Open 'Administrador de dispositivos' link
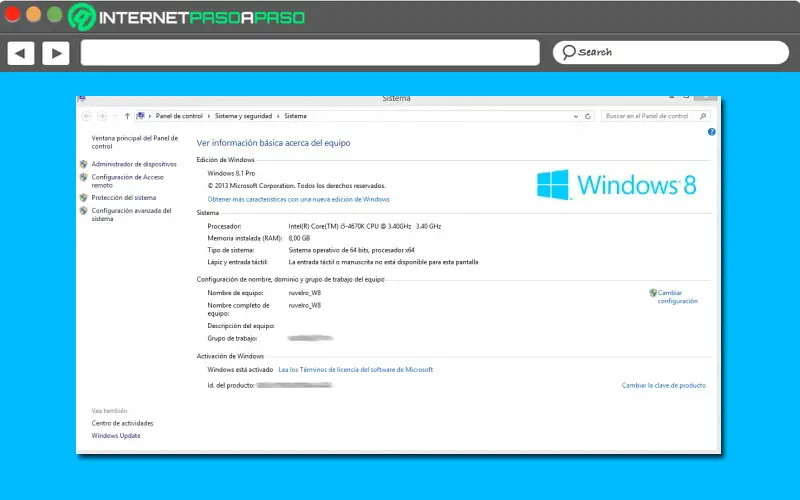 134,164
